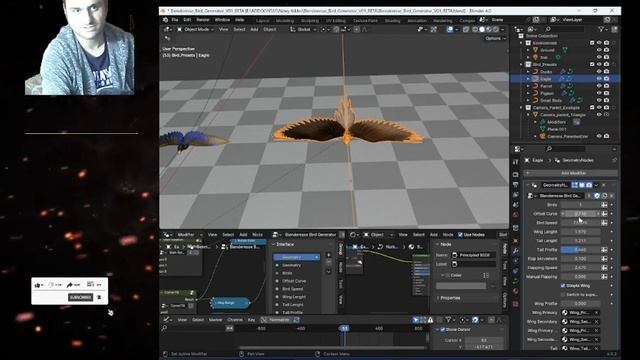Select Offset Curve in Interface list
The height and width of the screenshot is (360, 640).
coord(294,281)
